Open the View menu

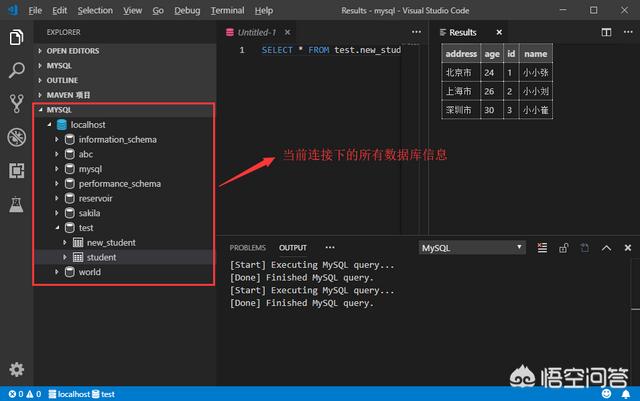click(133, 10)
